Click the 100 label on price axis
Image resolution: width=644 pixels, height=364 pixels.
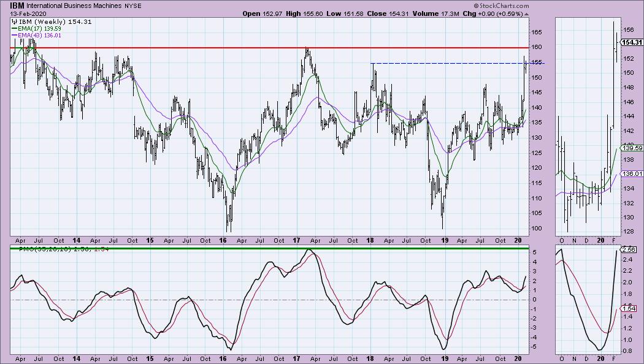(537, 228)
